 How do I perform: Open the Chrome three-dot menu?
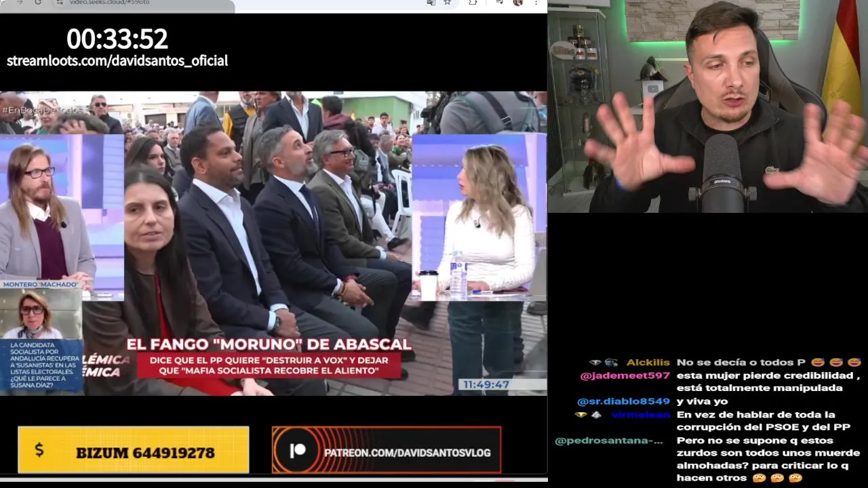click(536, 3)
